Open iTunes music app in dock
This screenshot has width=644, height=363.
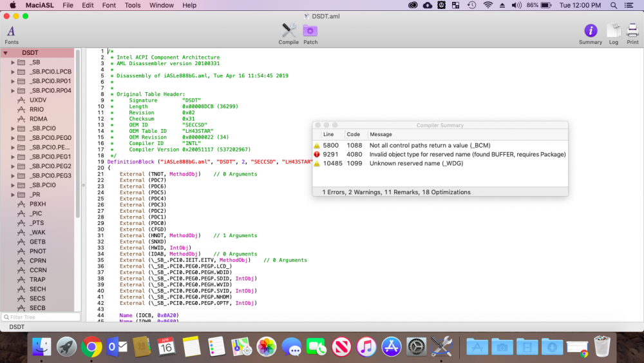click(366, 347)
